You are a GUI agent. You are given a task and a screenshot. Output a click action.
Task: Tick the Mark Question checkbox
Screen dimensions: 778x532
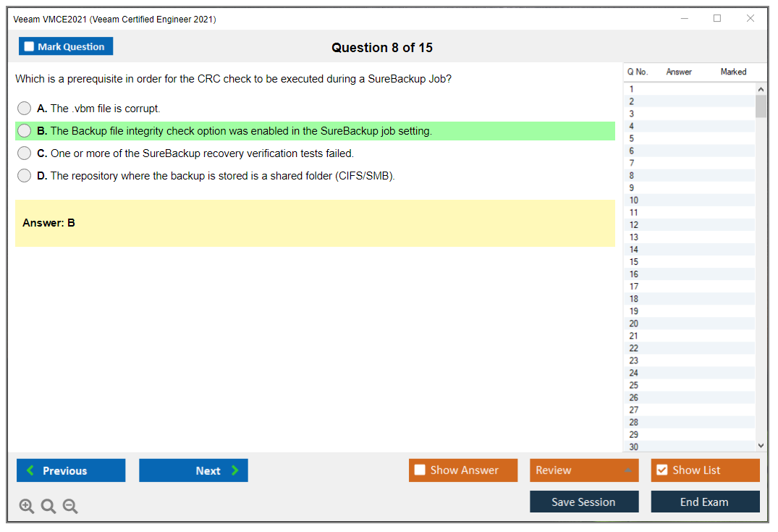pos(29,47)
